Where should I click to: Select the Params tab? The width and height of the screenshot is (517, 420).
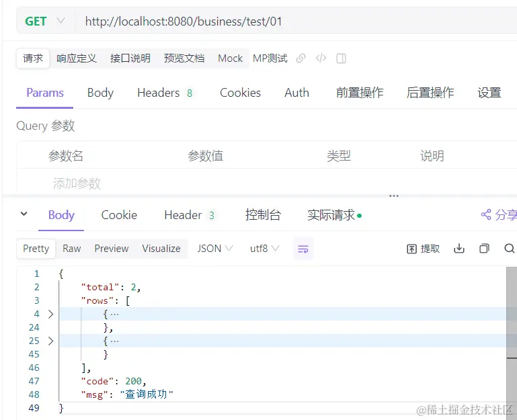[45, 93]
